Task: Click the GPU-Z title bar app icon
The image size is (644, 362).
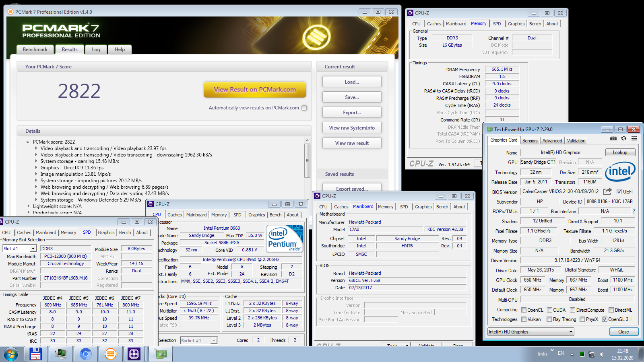Action: pos(490,129)
